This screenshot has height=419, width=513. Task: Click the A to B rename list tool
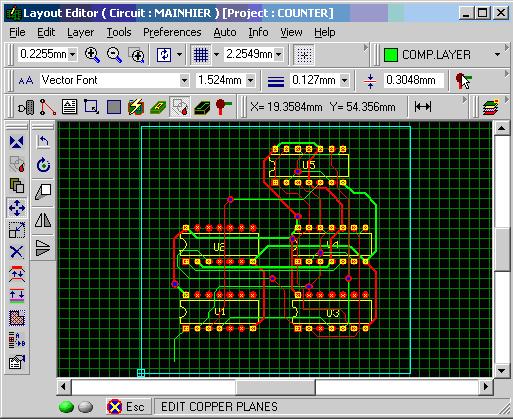17,340
